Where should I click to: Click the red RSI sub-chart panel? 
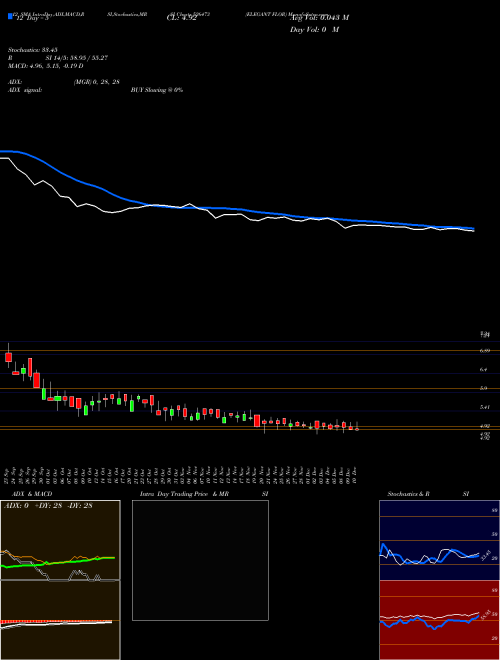point(439,620)
